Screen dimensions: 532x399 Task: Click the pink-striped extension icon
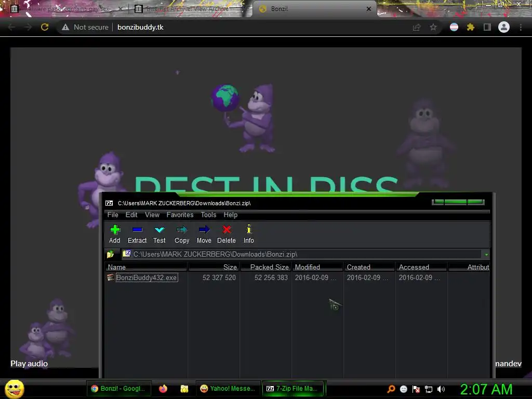454,27
